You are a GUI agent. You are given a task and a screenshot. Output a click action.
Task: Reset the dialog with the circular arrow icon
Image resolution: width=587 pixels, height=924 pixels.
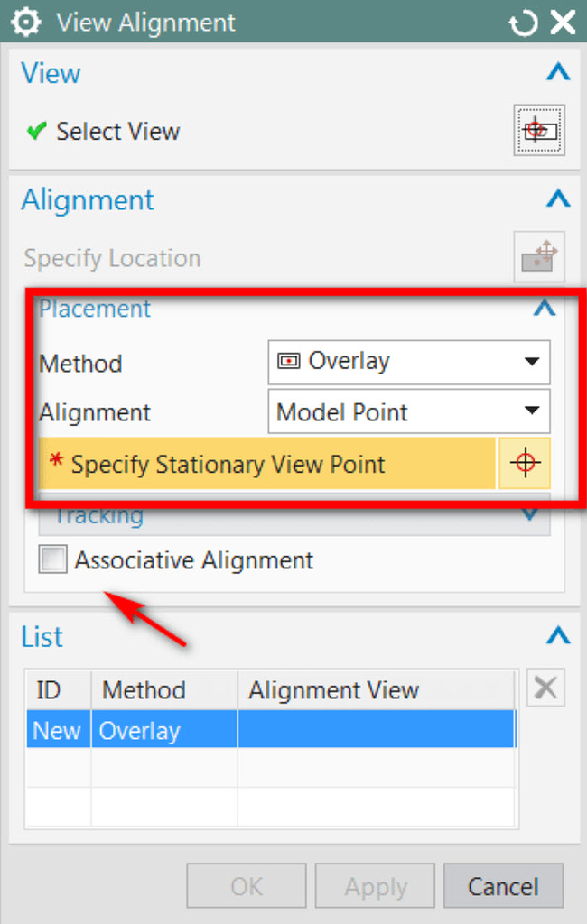click(524, 22)
